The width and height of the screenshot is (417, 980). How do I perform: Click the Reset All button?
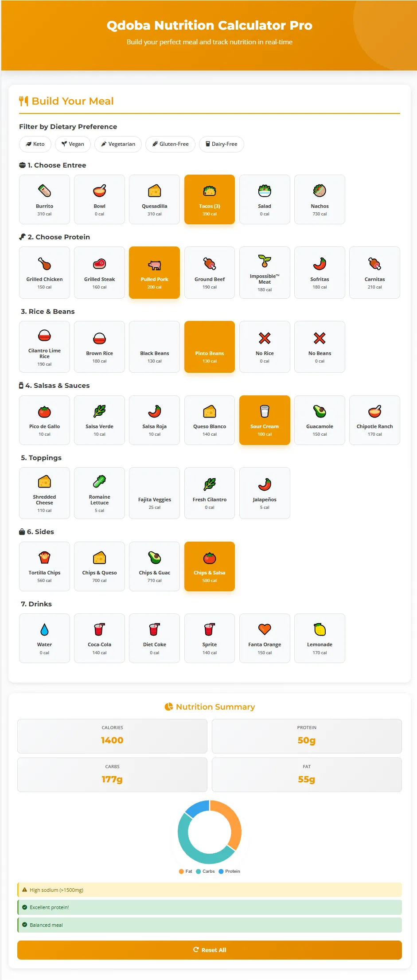coord(209,950)
